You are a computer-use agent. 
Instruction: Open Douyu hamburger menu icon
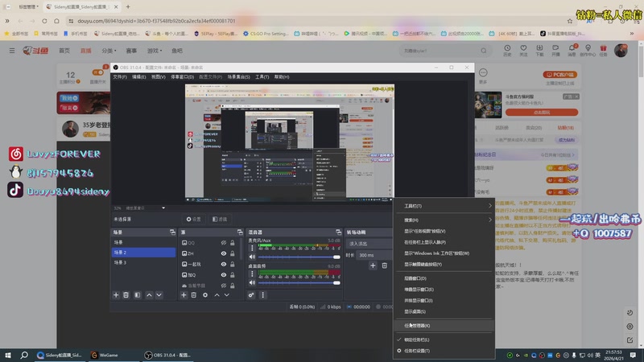(12, 51)
